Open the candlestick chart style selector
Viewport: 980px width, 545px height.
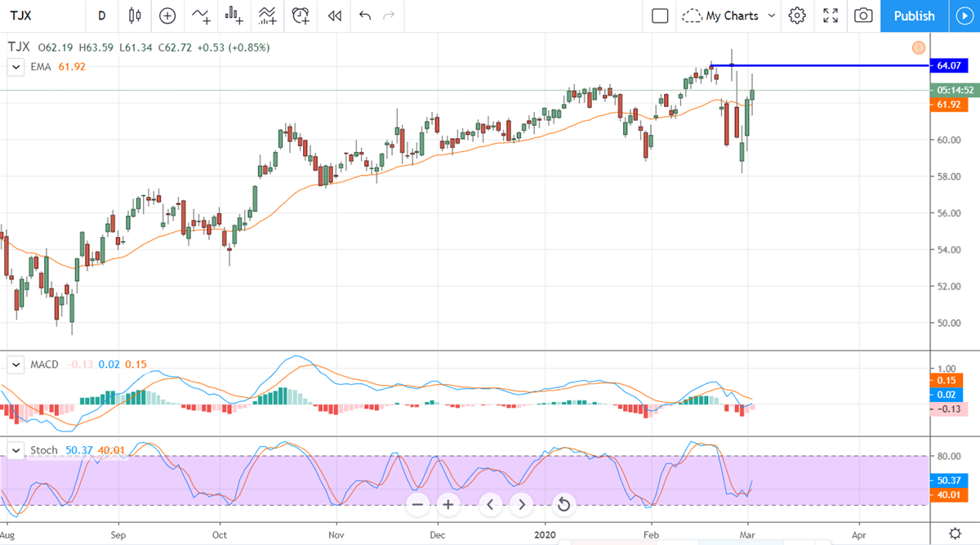point(135,16)
